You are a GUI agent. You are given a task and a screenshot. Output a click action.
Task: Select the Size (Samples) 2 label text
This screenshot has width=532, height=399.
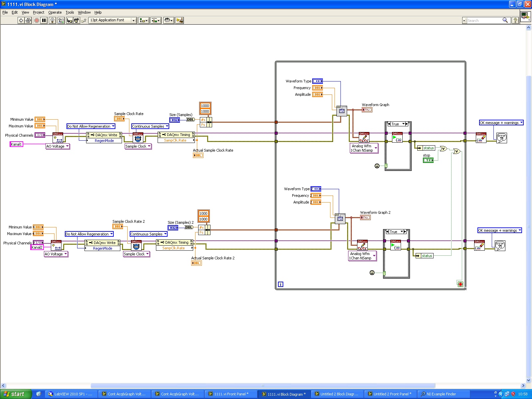tap(181, 222)
